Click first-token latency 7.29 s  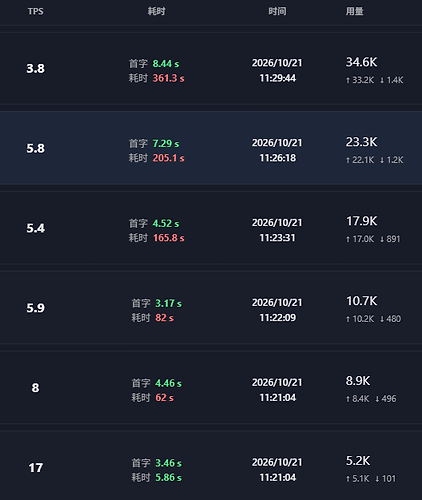point(166,144)
